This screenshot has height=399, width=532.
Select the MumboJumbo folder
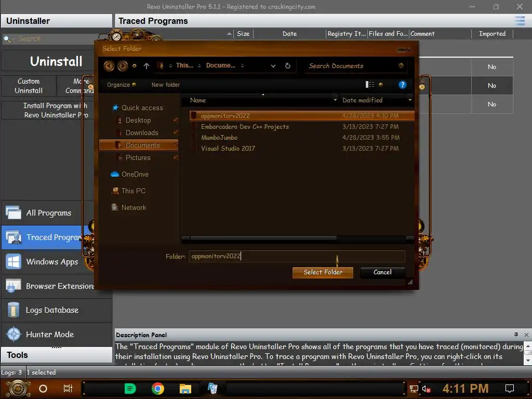pos(302,137)
